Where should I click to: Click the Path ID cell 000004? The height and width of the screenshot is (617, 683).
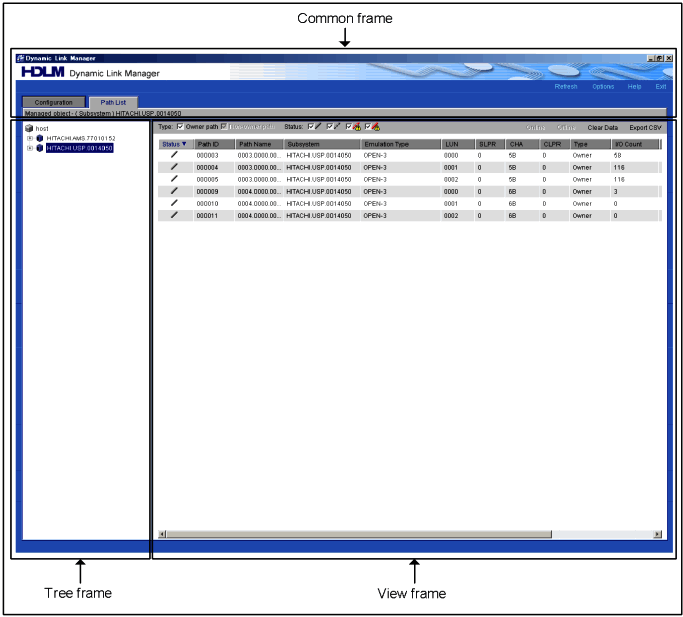coord(207,167)
